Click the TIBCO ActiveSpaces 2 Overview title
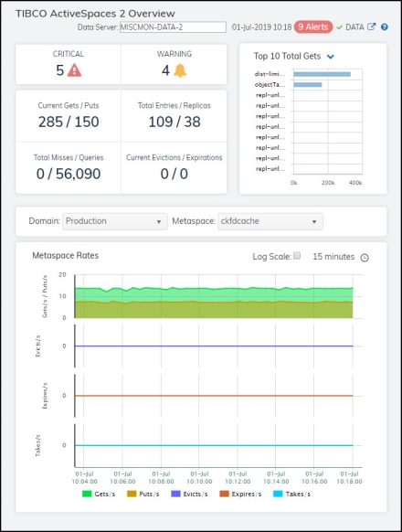This screenshot has height=532, width=402. (95, 14)
